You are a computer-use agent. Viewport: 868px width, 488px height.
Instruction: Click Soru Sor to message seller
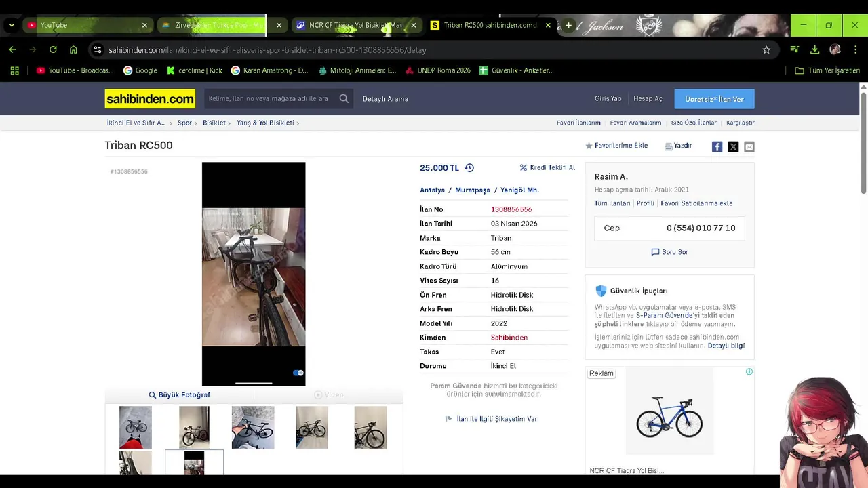pos(669,252)
